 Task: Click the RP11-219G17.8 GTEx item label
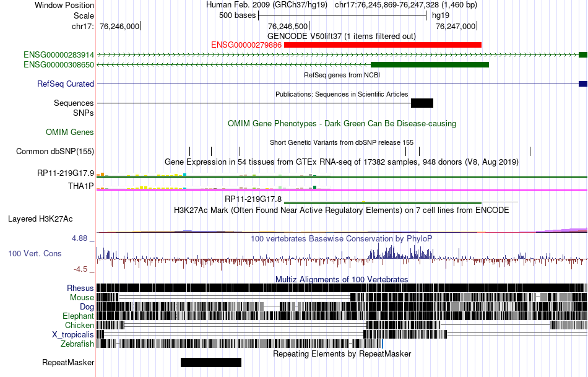(253, 199)
